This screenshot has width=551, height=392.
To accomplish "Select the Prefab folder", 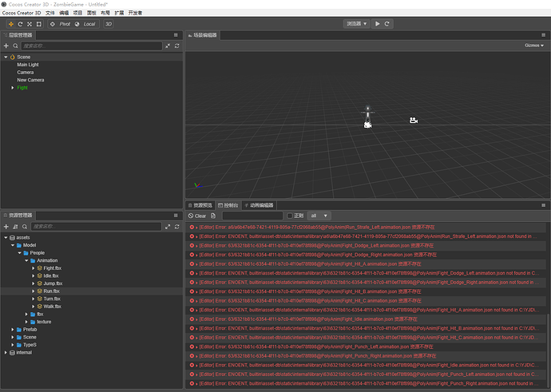I will (30, 330).
